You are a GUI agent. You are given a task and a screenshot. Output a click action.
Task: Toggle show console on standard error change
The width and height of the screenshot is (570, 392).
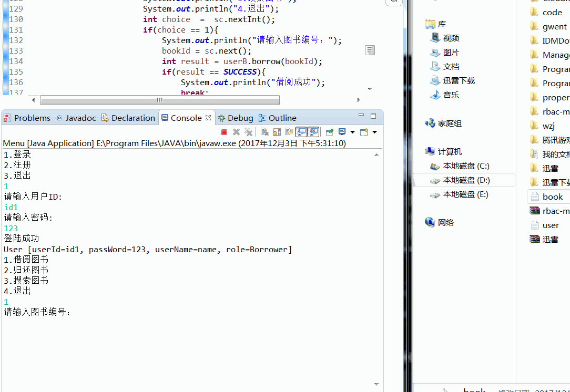coord(313,132)
